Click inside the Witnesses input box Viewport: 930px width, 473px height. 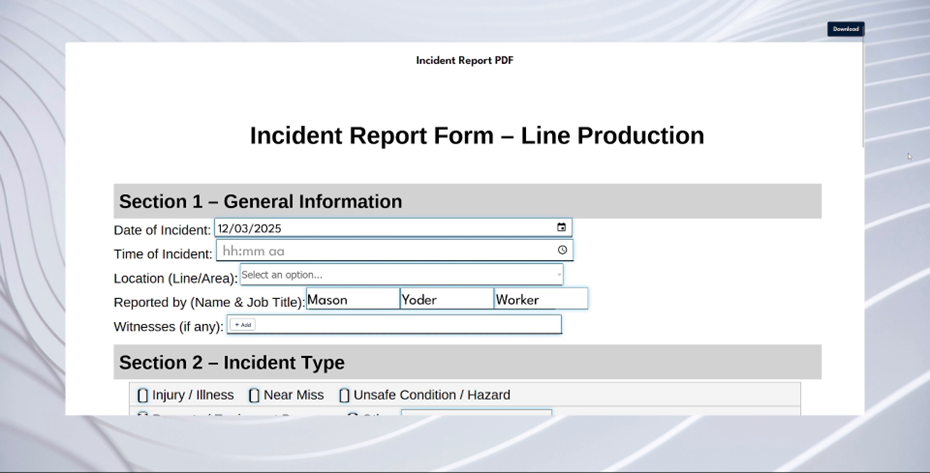click(400, 324)
